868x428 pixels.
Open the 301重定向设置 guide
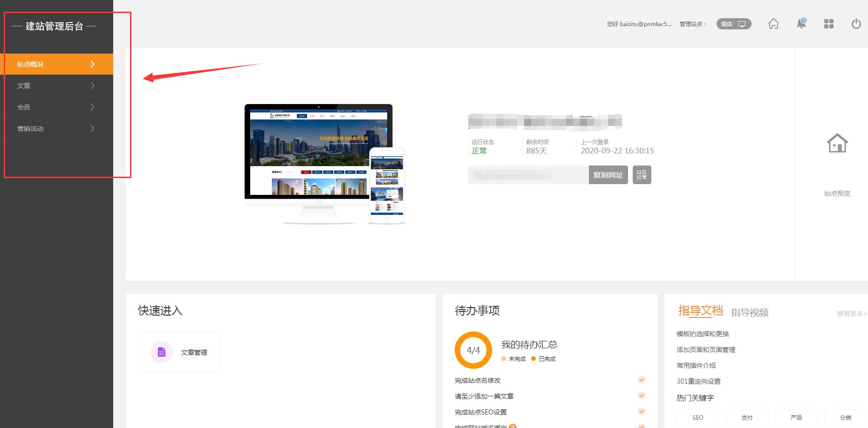698,381
